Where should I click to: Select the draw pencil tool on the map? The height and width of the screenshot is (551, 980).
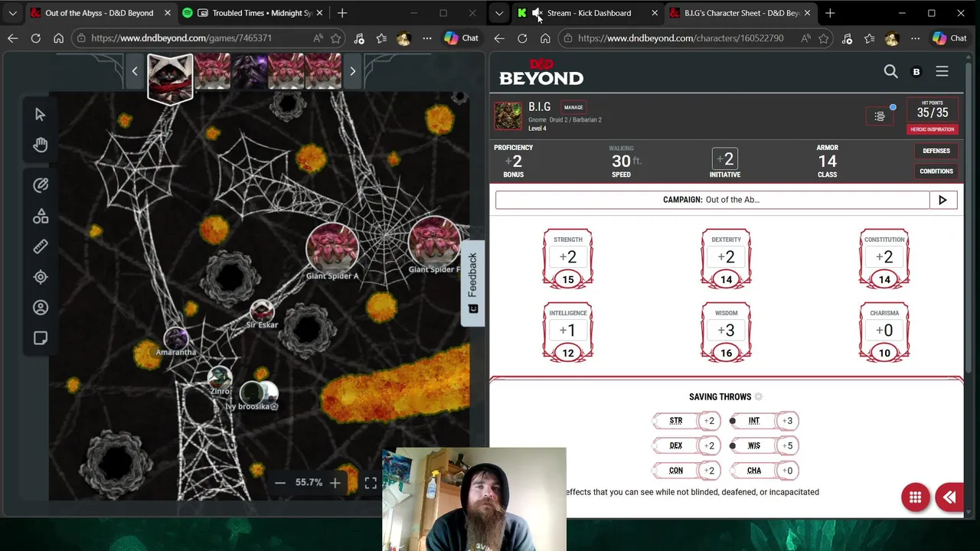point(40,185)
